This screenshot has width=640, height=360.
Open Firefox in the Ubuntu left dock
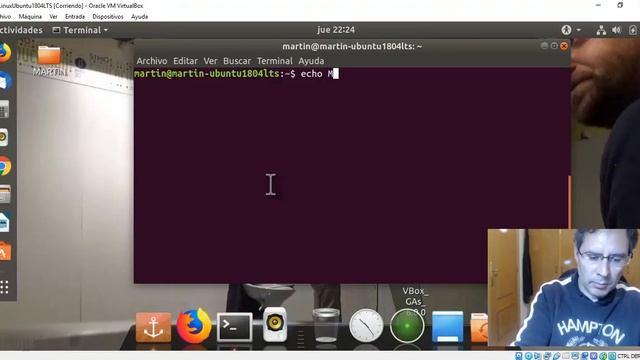[4, 52]
